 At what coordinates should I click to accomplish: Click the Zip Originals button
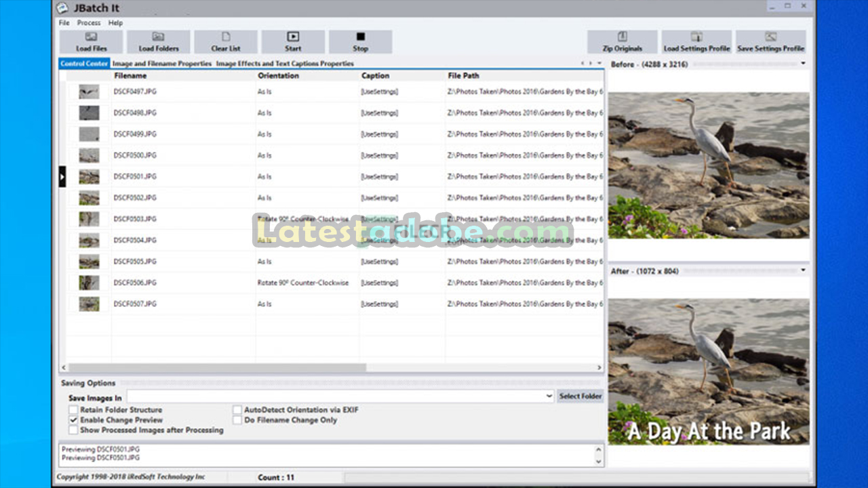pyautogui.click(x=622, y=41)
